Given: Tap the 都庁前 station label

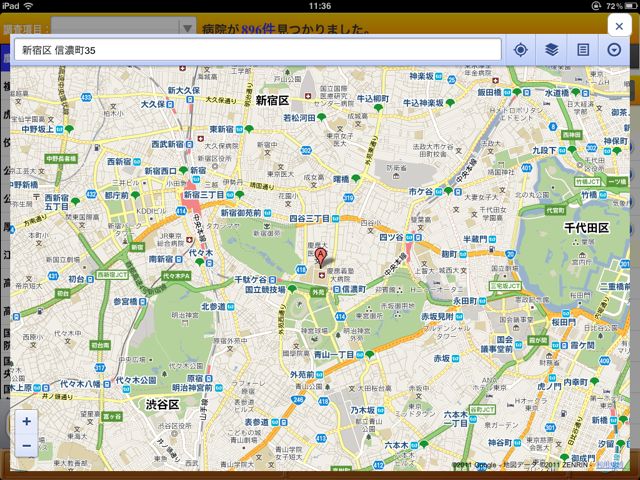Looking at the screenshot, I should click(x=117, y=196).
